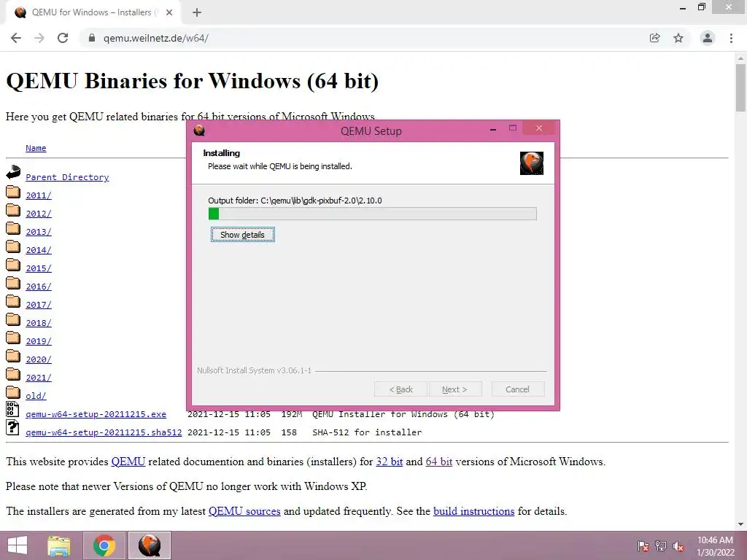Open the old/ folder link
Image resolution: width=747 pixels, height=560 pixels.
[x=36, y=396]
